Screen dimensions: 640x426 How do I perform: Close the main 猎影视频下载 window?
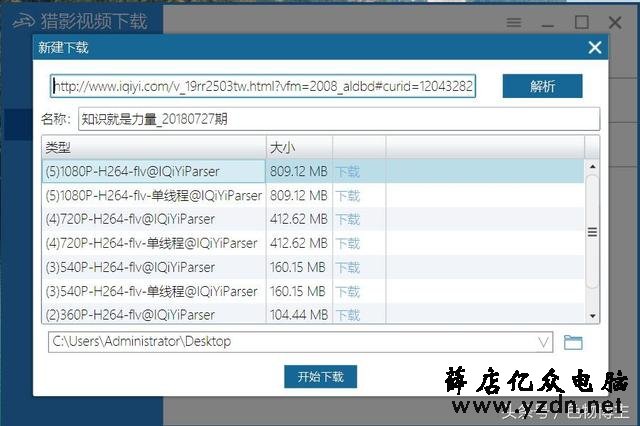615,22
